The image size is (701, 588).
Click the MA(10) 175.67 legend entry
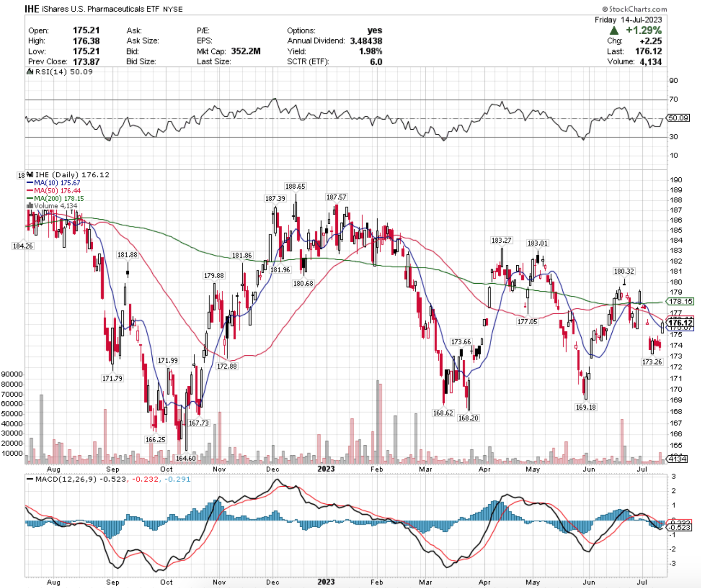click(54, 183)
